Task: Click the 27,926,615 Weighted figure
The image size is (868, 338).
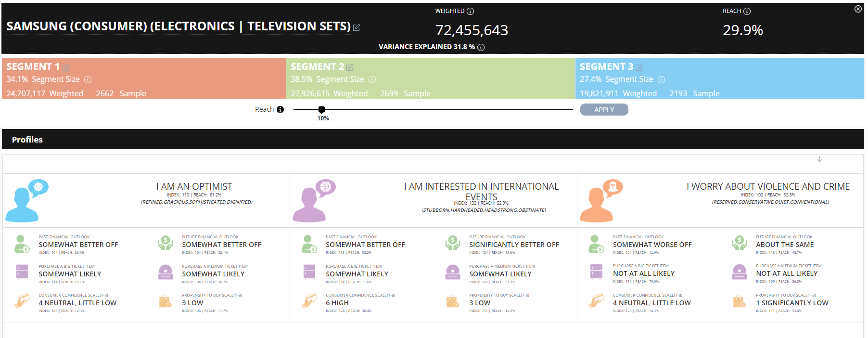Action: pos(329,93)
